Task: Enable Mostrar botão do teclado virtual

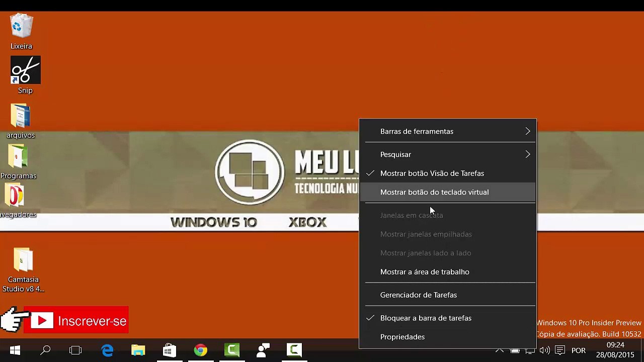Action: point(448,192)
